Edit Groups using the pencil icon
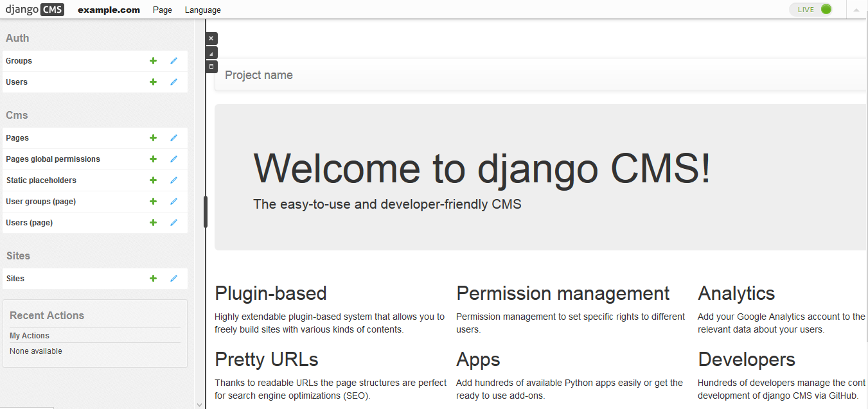 coord(173,60)
